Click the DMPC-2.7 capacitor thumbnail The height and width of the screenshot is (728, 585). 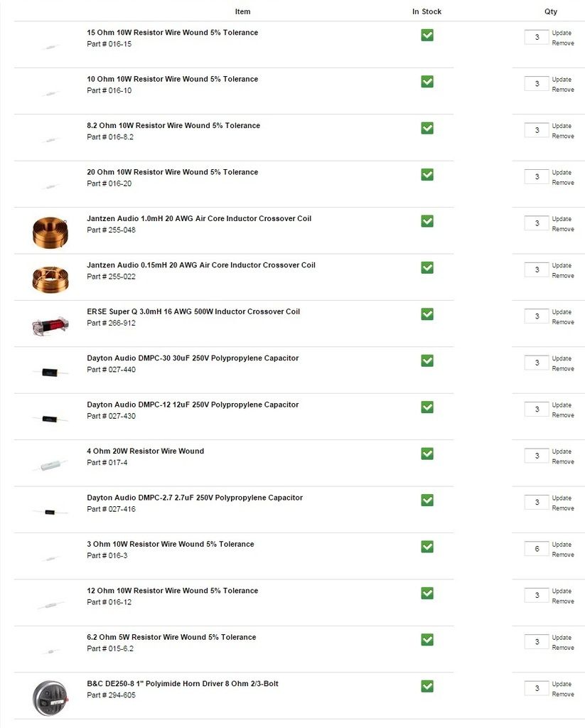[50, 512]
